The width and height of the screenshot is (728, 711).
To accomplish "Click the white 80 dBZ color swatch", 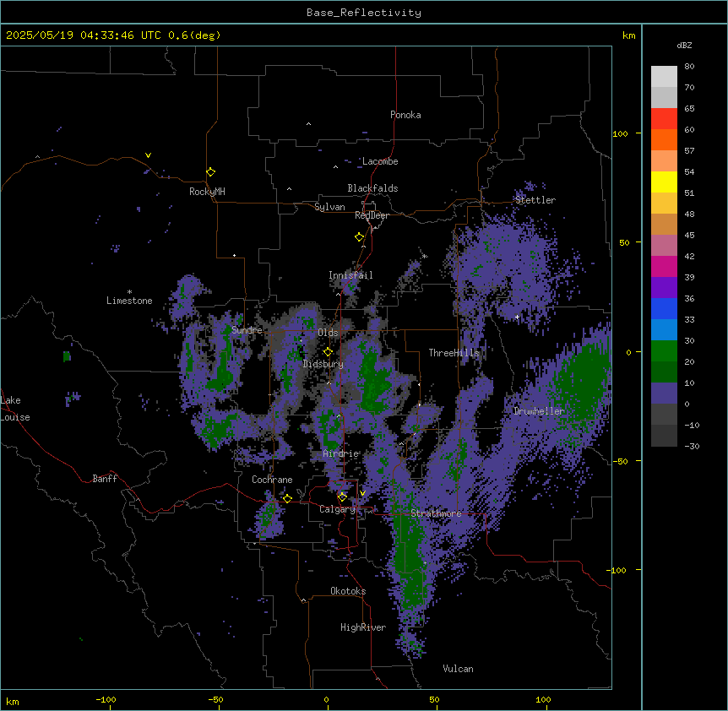I will point(664,77).
